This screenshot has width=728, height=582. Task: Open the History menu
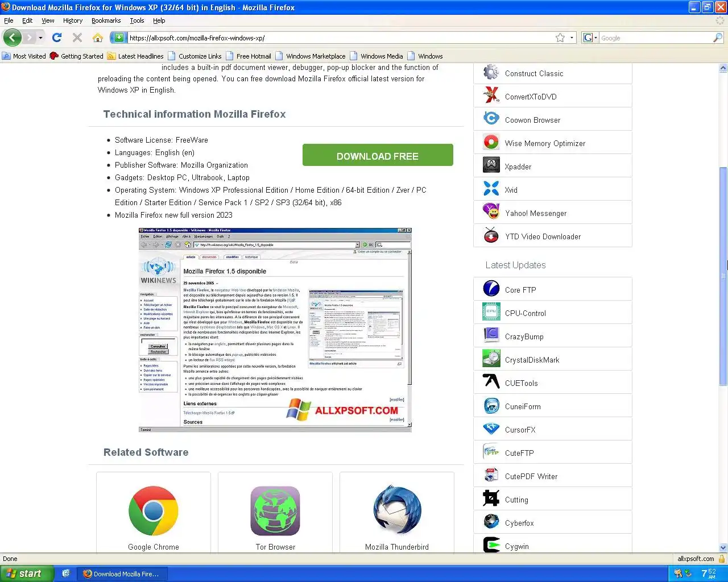(73, 20)
